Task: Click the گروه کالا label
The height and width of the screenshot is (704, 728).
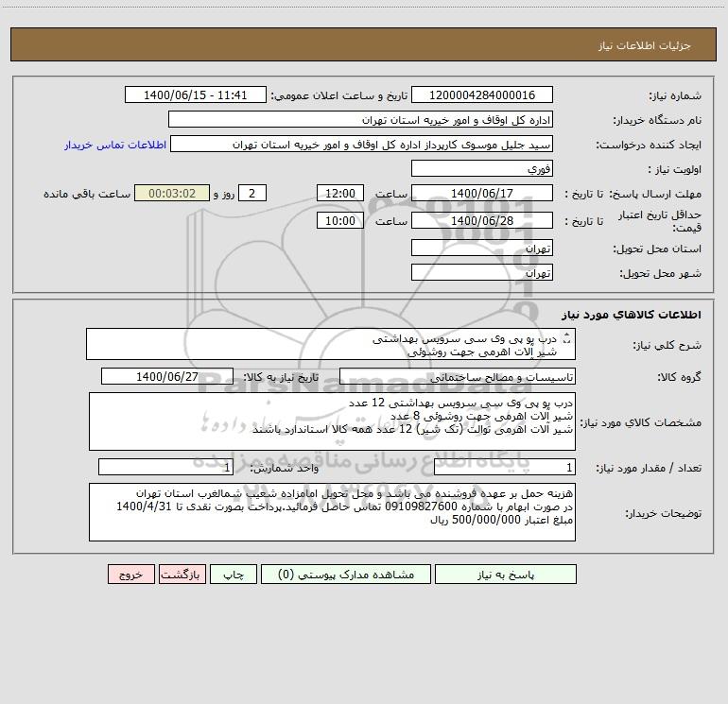Action: tap(679, 377)
